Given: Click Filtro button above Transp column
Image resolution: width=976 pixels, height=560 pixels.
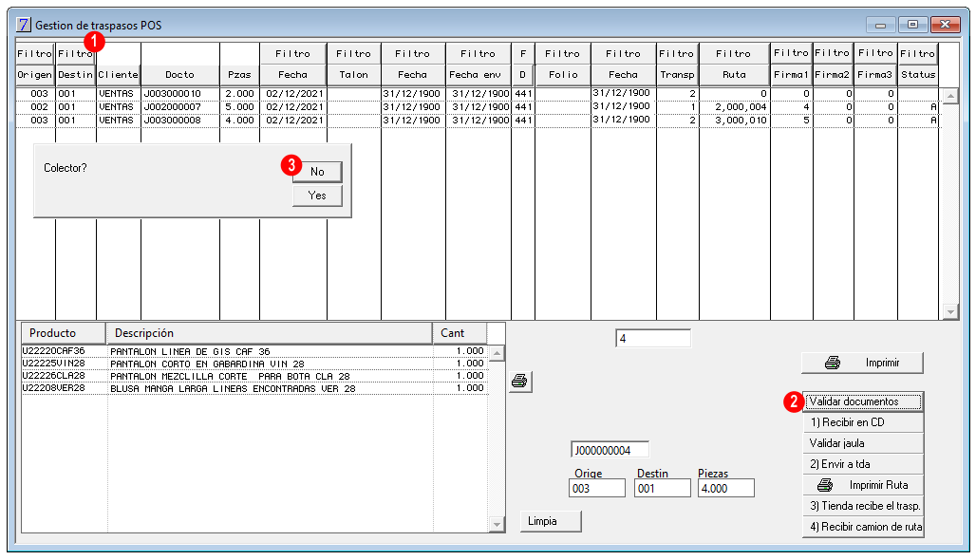Looking at the screenshot, I should coord(677,53).
